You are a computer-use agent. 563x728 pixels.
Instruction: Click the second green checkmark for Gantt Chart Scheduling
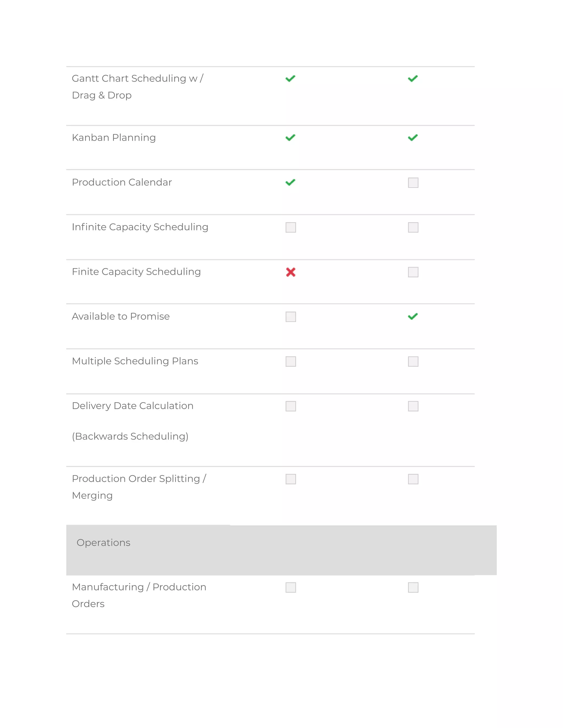[413, 79]
